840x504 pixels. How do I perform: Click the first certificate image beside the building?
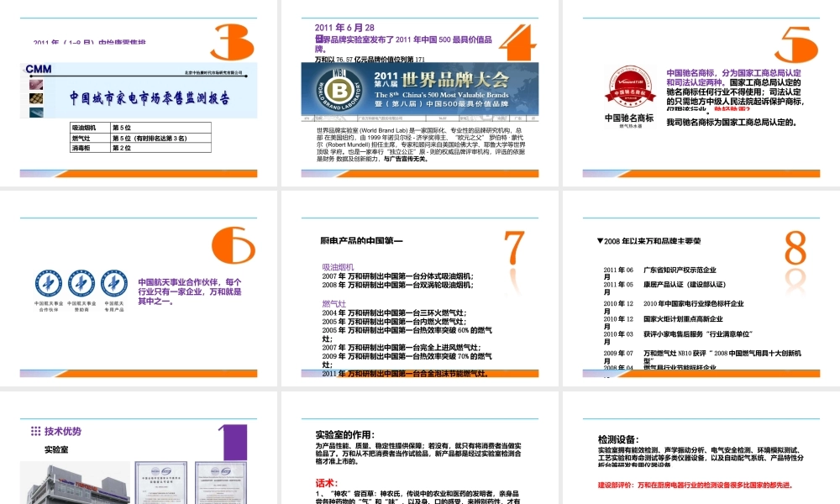[x=160, y=482]
